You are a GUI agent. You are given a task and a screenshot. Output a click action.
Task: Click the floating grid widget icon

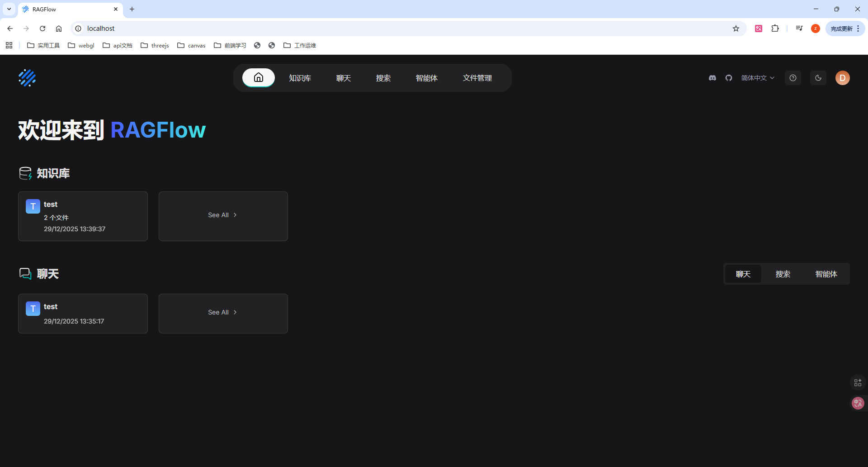pyautogui.click(x=858, y=383)
